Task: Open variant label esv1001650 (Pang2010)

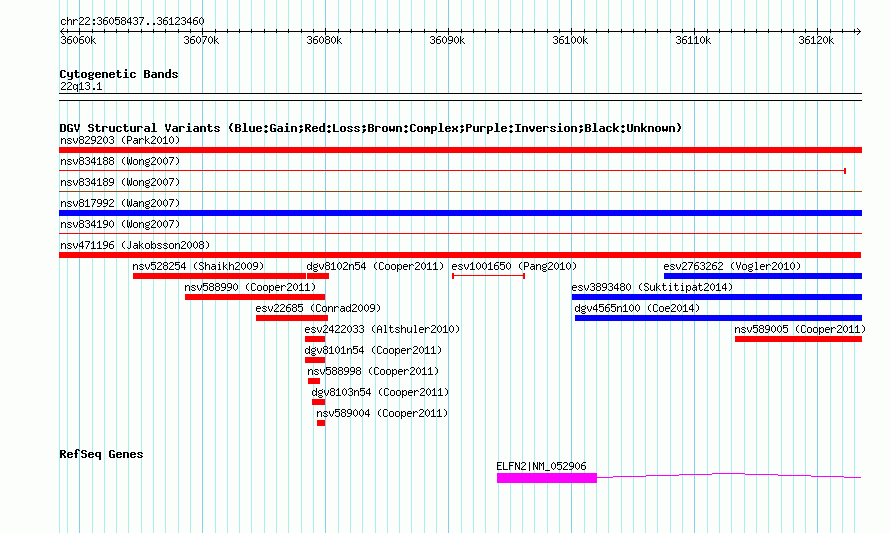Action: (514, 266)
